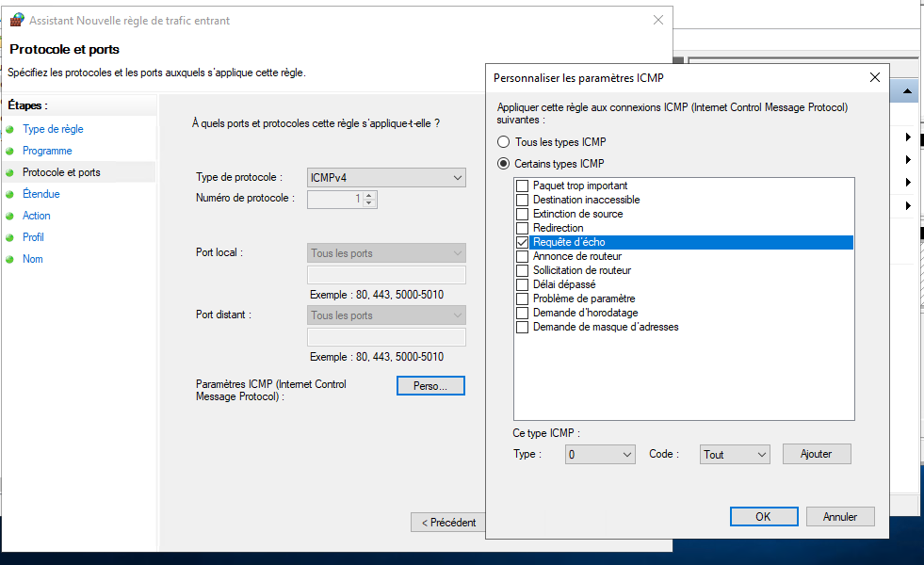Click the Ajouter button
The width and height of the screenshot is (924, 565).
point(817,454)
